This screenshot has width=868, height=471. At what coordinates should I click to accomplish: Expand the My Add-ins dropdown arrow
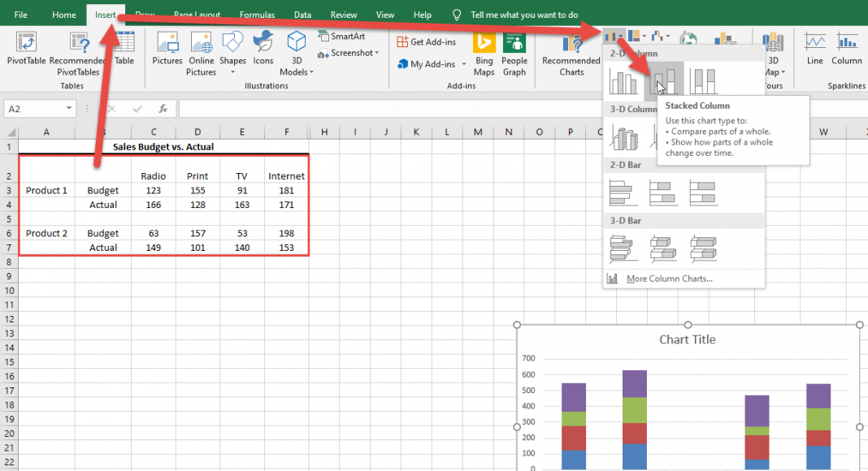464,65
